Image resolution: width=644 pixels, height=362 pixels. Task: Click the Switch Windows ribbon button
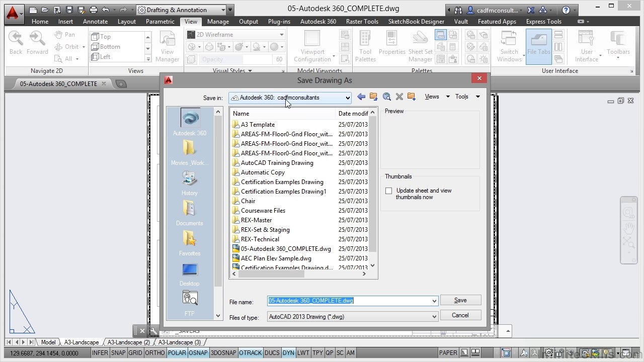click(x=509, y=47)
